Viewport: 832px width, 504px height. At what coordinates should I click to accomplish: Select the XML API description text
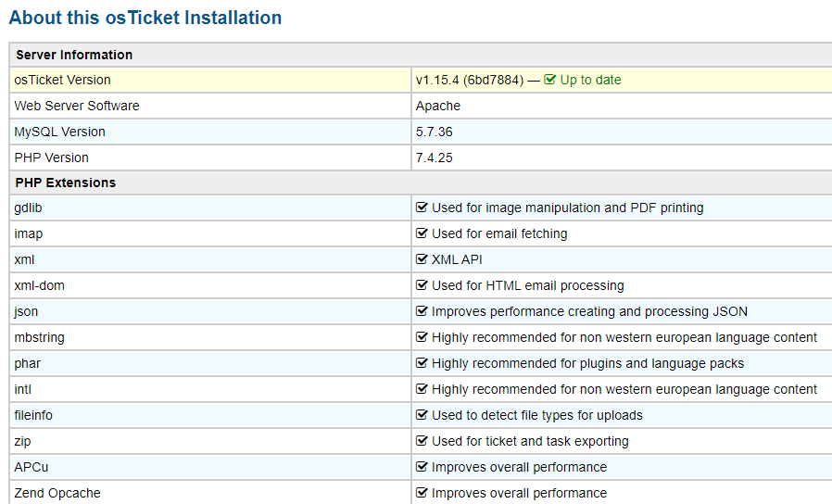pyautogui.click(x=457, y=260)
